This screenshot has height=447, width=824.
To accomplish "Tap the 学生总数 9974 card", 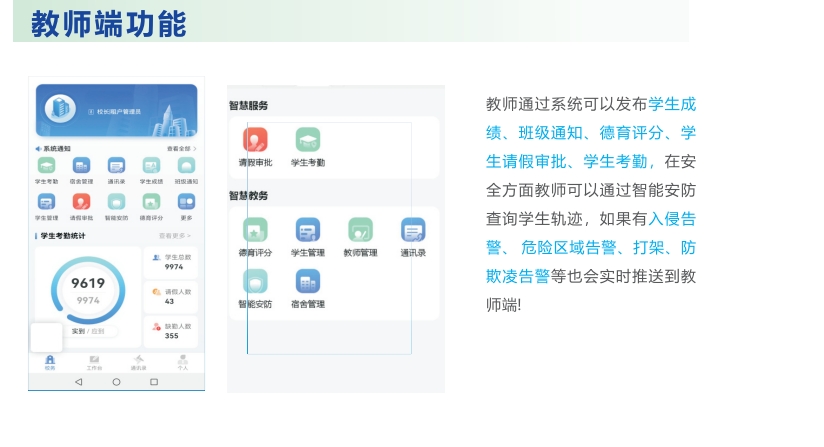I will (x=171, y=262).
